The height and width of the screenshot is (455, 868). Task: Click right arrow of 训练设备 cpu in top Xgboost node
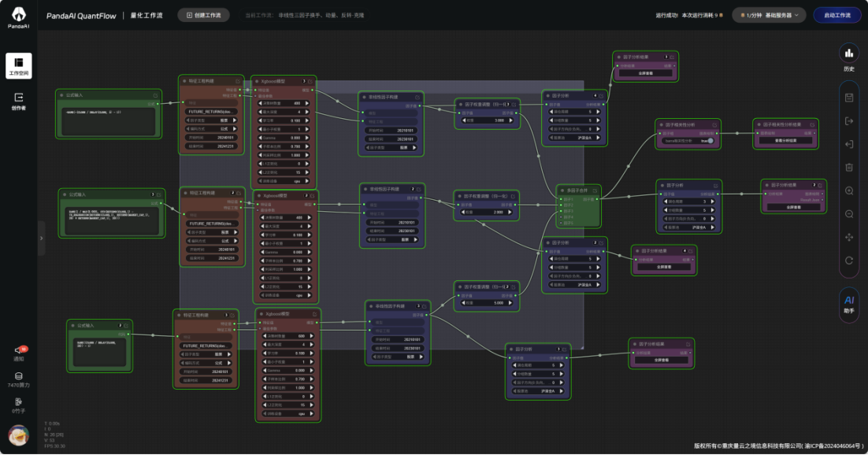coord(309,179)
